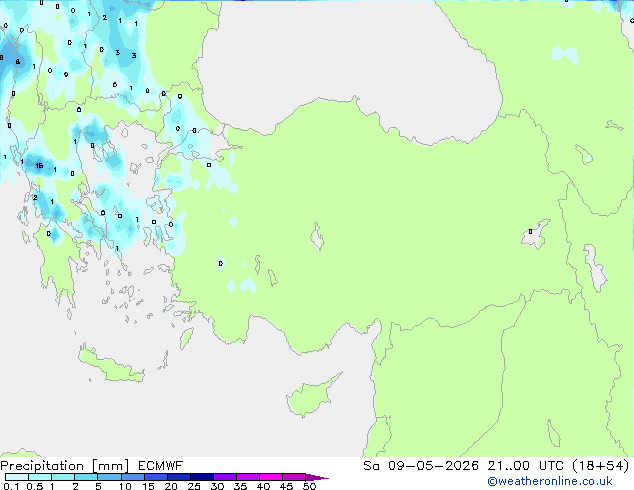
Task: Click the 25–30 mm dark navy swatch
Action: (202, 477)
